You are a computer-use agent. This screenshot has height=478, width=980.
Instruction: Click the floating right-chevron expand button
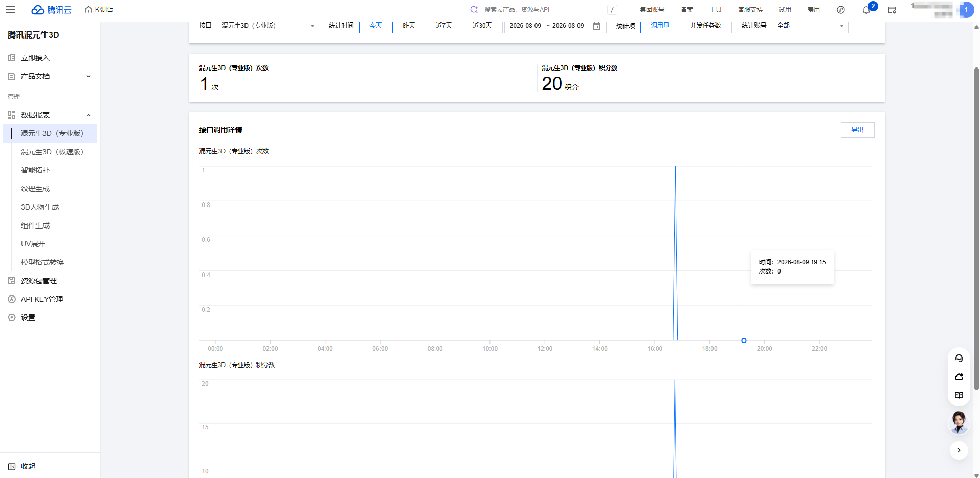click(x=959, y=450)
